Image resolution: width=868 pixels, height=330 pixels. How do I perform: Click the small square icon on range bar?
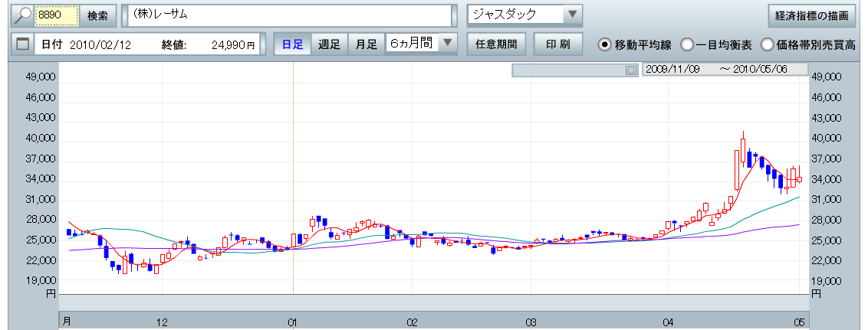tap(630, 70)
